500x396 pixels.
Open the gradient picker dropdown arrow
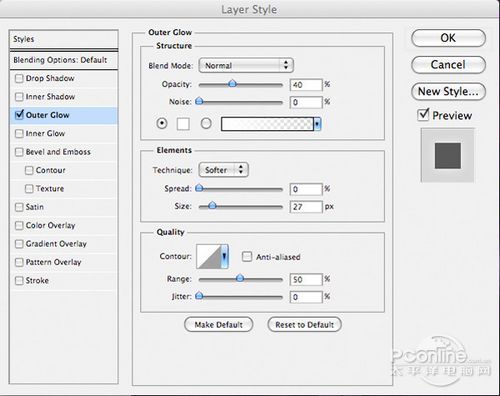(317, 124)
